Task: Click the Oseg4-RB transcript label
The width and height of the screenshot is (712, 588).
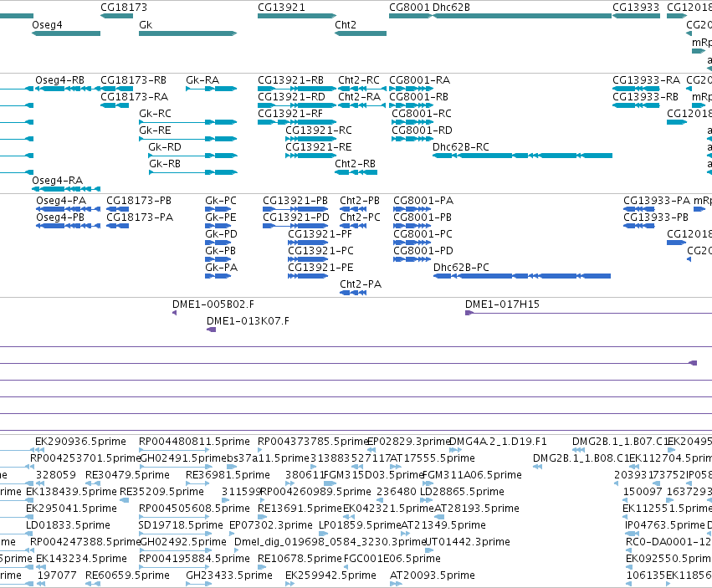Action: pyautogui.click(x=60, y=80)
